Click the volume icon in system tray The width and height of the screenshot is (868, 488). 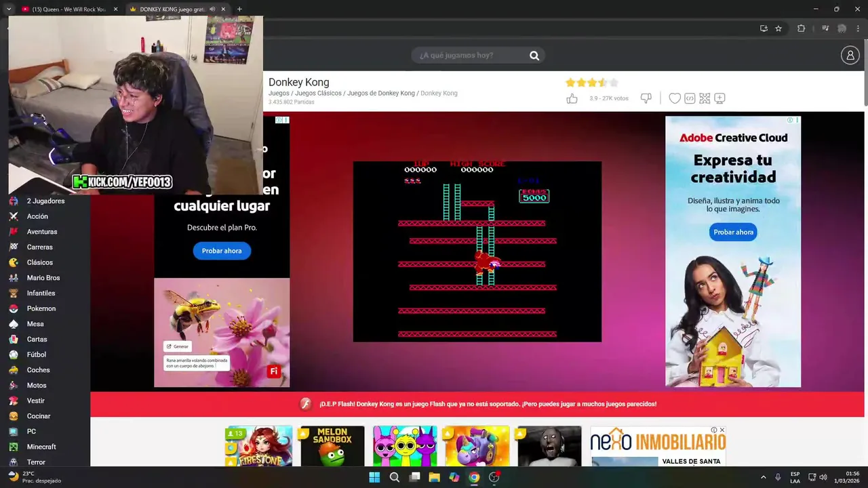click(823, 477)
